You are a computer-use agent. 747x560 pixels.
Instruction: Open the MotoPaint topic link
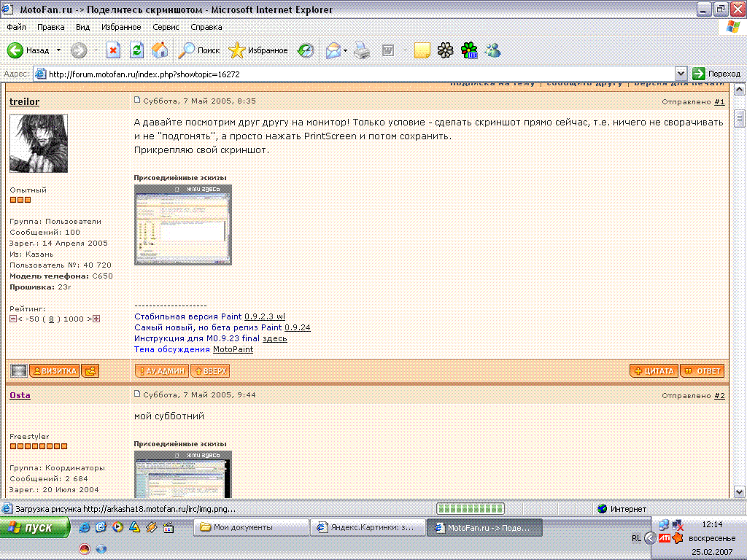click(x=233, y=349)
